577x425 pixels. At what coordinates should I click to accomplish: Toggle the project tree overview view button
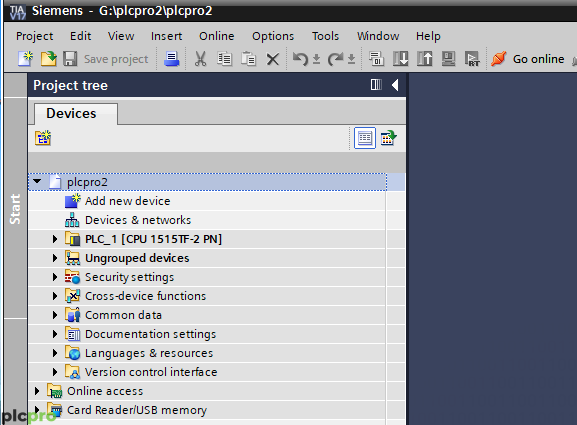coord(365,138)
